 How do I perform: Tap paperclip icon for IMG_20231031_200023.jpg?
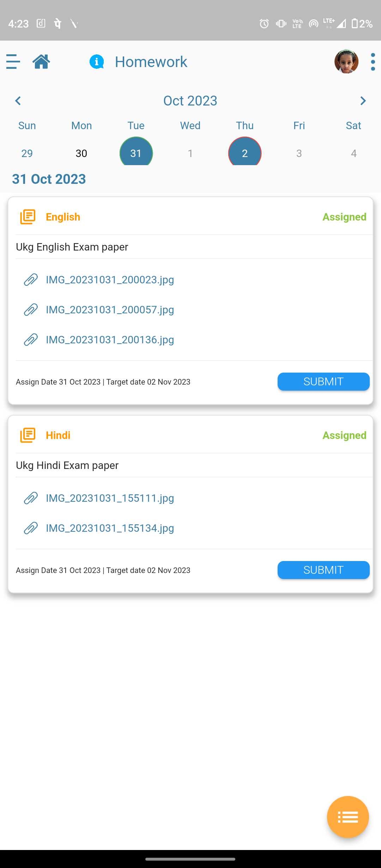click(31, 280)
